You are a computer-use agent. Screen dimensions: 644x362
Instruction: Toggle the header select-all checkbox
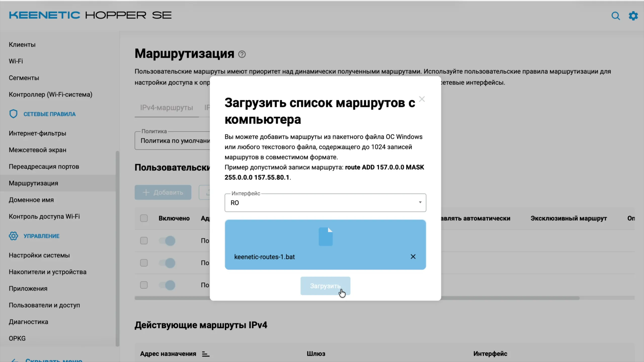[144, 218]
